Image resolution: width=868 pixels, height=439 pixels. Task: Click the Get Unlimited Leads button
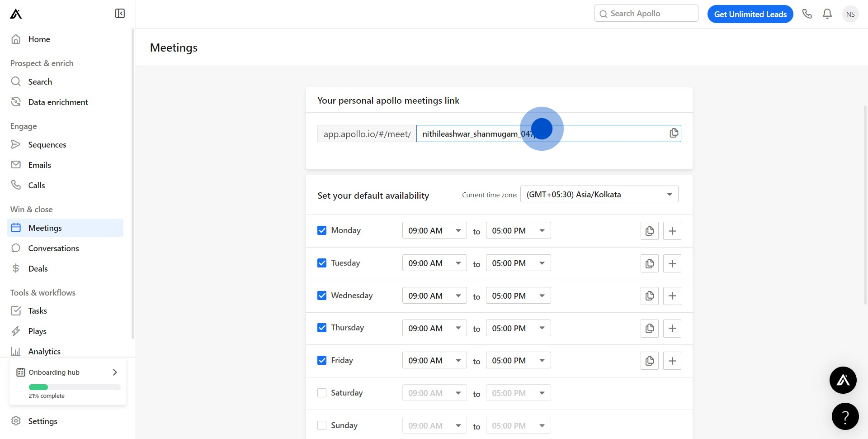click(x=750, y=14)
